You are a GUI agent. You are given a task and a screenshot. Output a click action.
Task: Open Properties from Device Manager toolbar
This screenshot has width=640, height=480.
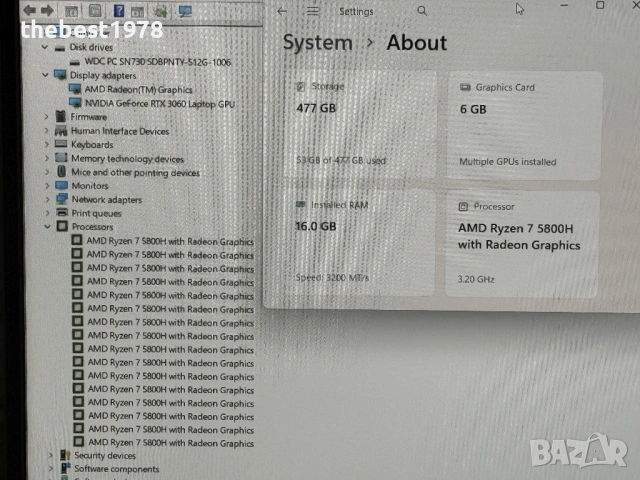pos(95,11)
